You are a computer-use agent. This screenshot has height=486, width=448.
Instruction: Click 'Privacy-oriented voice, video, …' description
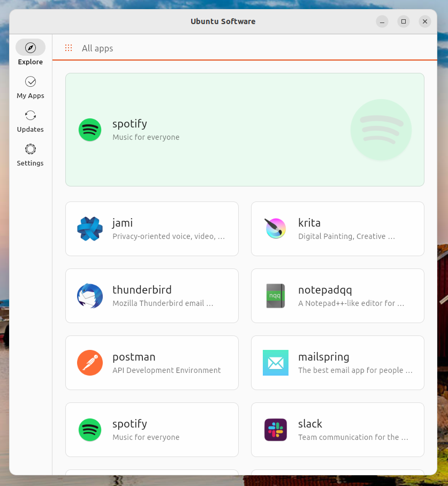coord(169,236)
